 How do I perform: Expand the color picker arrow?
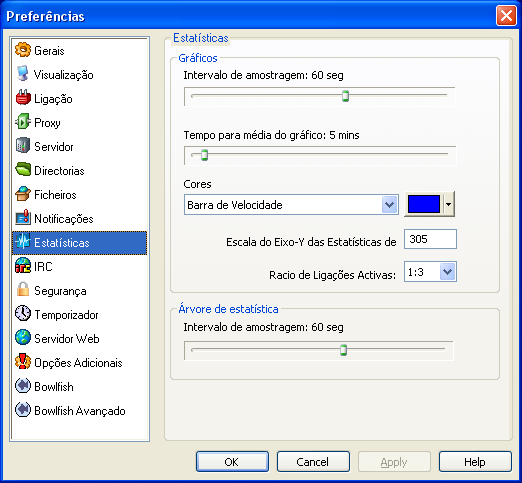pos(449,204)
